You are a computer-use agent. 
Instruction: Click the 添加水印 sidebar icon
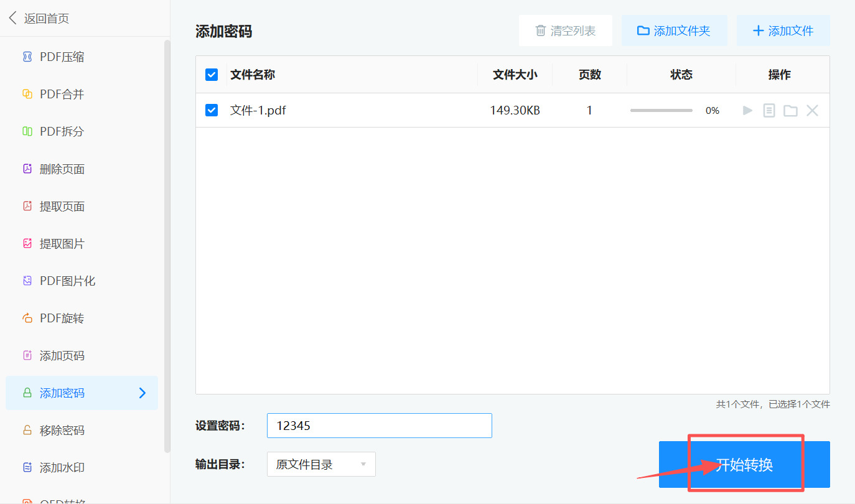pos(27,467)
